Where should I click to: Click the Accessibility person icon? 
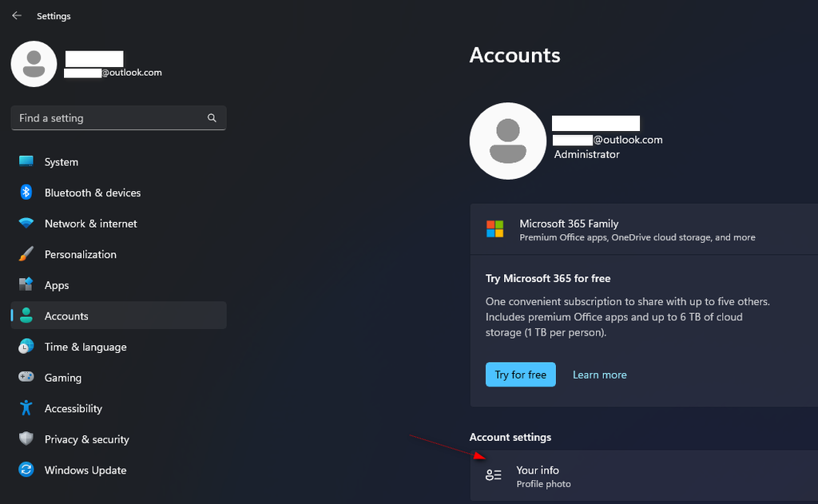click(x=26, y=408)
